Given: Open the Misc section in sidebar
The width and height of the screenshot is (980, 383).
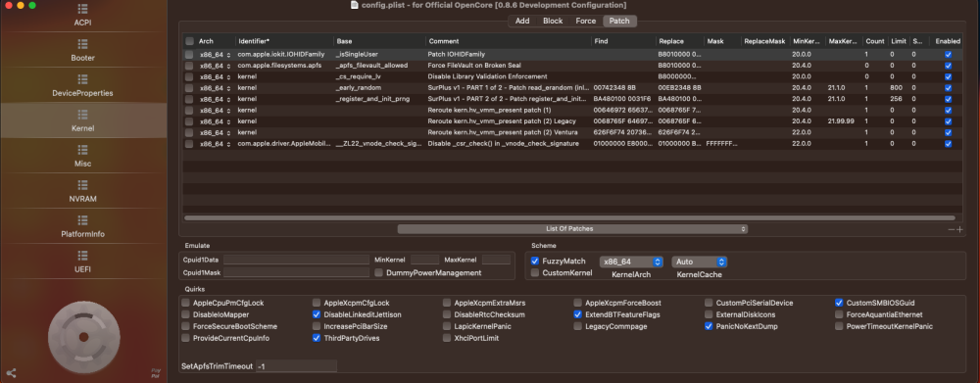Looking at the screenshot, I should 83,156.
